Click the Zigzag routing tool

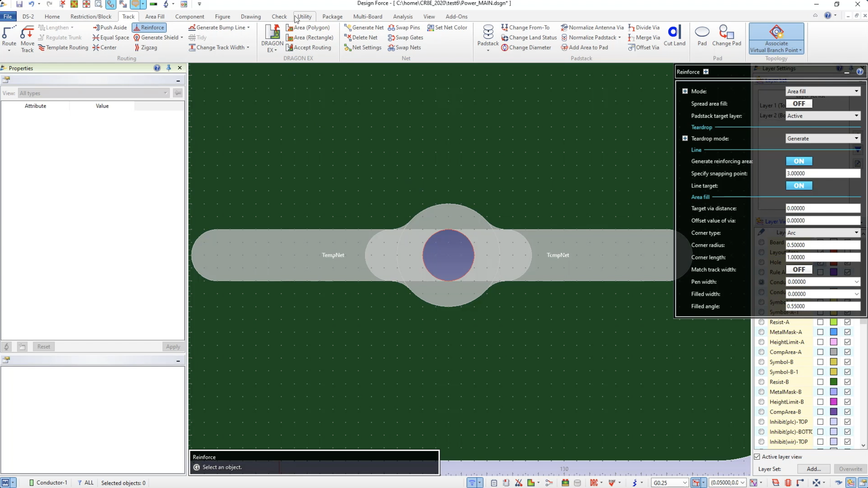click(146, 48)
